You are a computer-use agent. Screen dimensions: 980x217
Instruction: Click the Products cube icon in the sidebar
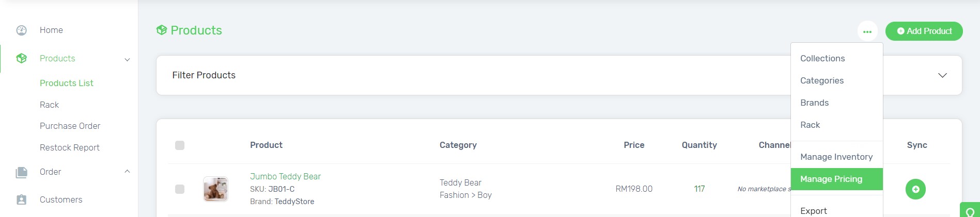tap(21, 58)
